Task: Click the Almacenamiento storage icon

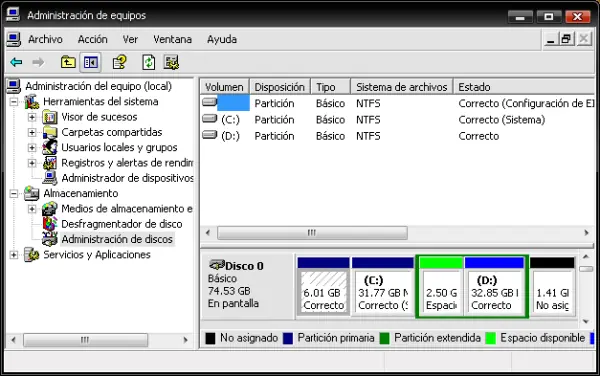Action: [x=31, y=193]
